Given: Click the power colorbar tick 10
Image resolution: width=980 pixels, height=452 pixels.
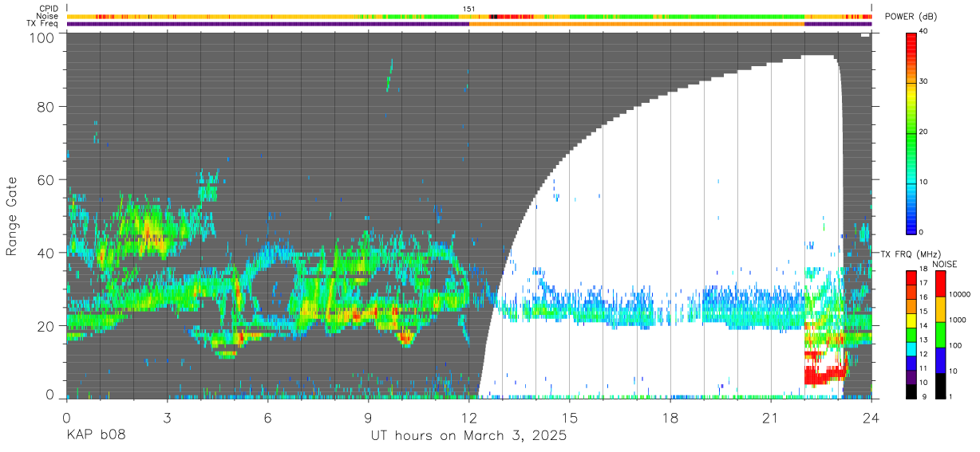Looking at the screenshot, I should (x=923, y=182).
